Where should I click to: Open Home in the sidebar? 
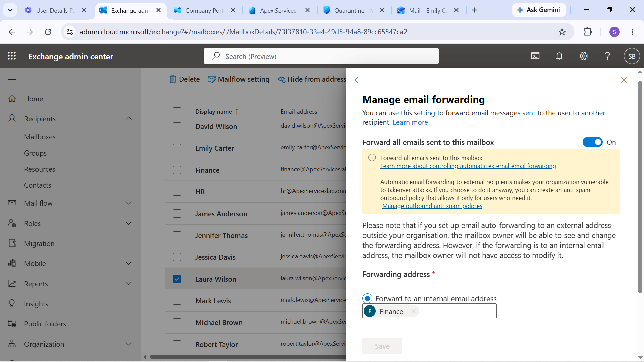(x=34, y=99)
